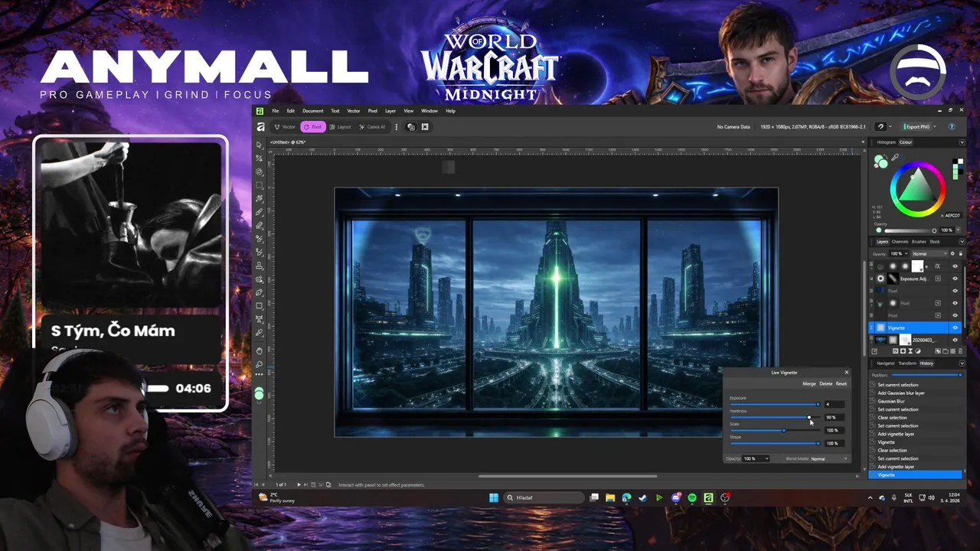Open the Normal blend mode dropdown in Layers

click(x=929, y=253)
